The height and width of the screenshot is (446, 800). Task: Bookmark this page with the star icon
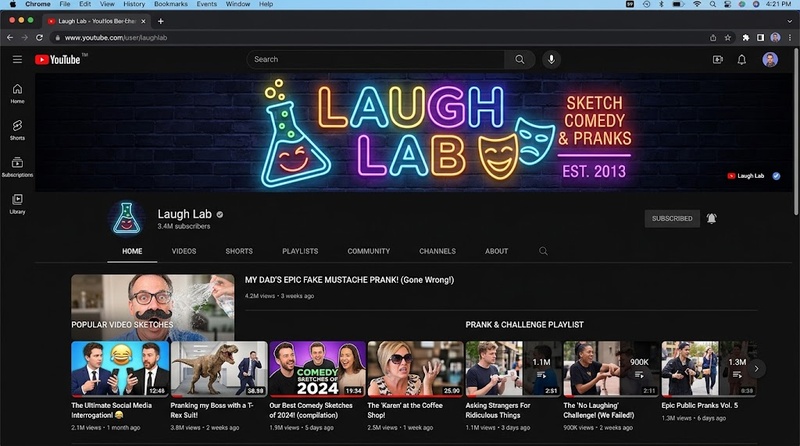coord(728,38)
